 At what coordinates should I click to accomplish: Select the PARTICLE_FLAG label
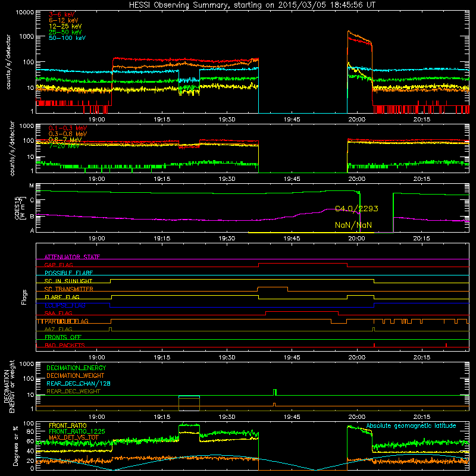click(x=67, y=321)
